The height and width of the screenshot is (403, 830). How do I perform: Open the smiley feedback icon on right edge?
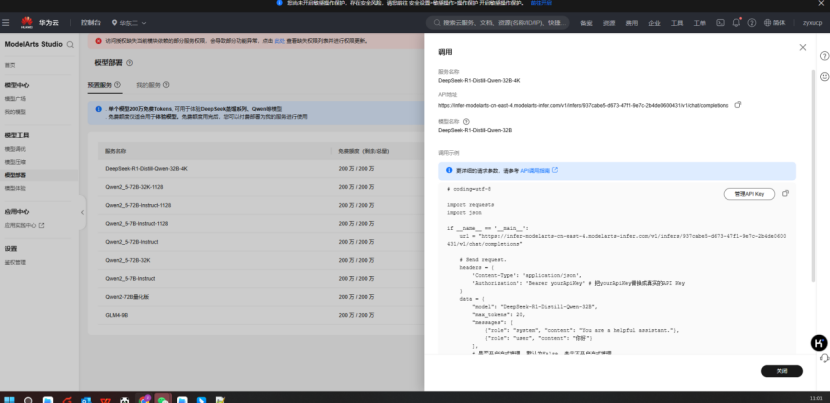[x=824, y=76]
